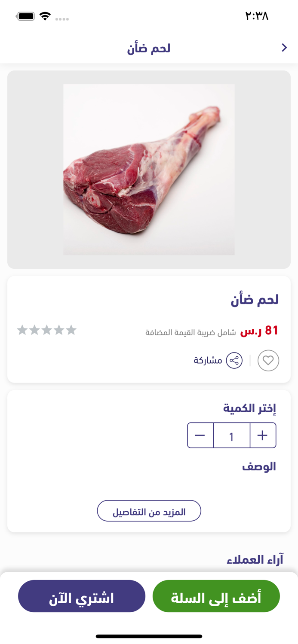The height and width of the screenshot is (644, 298).
Task: Edit the quantity value field showing 1
Action: click(231, 435)
